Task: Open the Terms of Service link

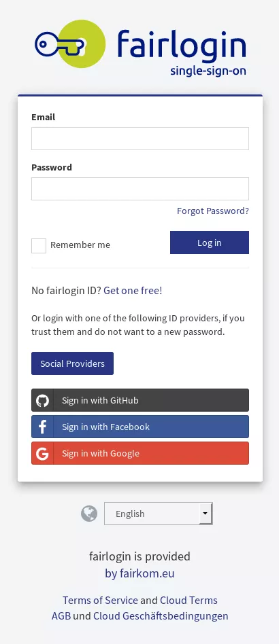Action: point(101,600)
